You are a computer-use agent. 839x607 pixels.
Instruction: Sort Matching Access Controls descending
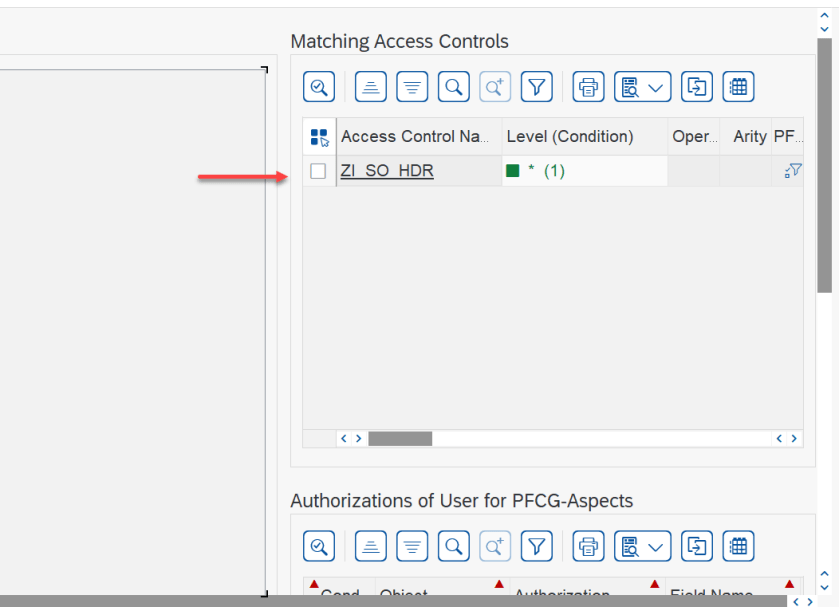(412, 86)
